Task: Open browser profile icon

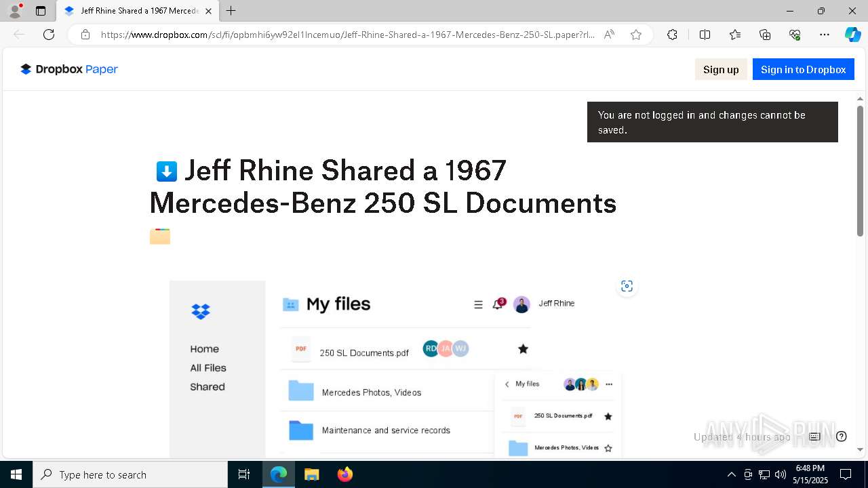Action: [15, 11]
